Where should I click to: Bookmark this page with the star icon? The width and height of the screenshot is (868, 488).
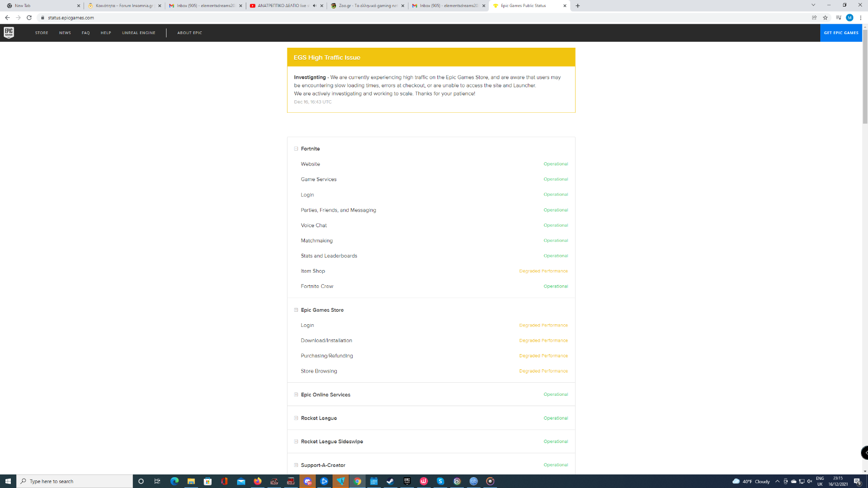825,17
